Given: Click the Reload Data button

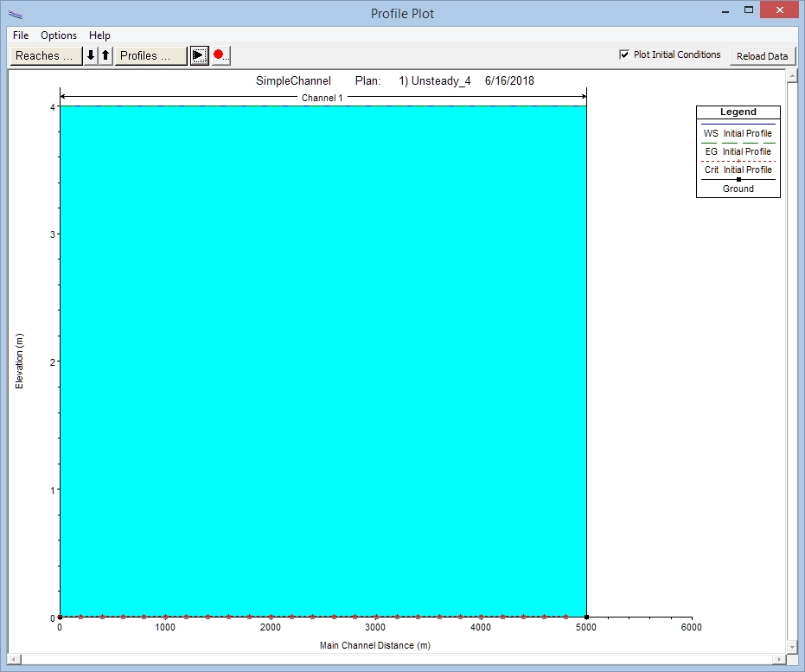Looking at the screenshot, I should coord(763,56).
